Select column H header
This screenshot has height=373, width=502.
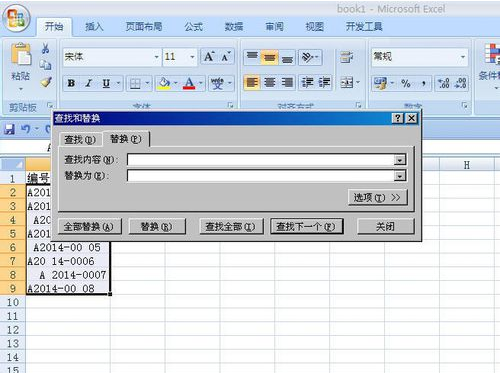click(467, 165)
